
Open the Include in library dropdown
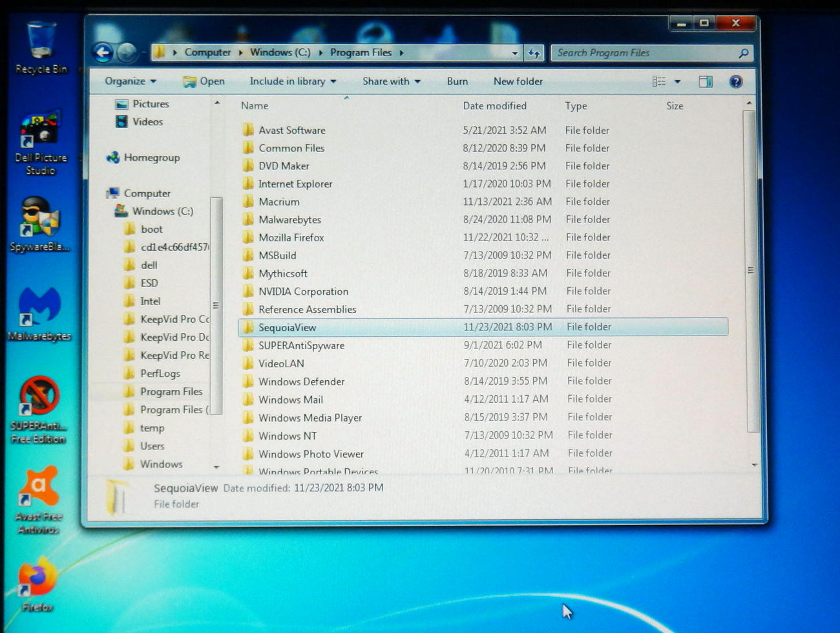[x=293, y=81]
